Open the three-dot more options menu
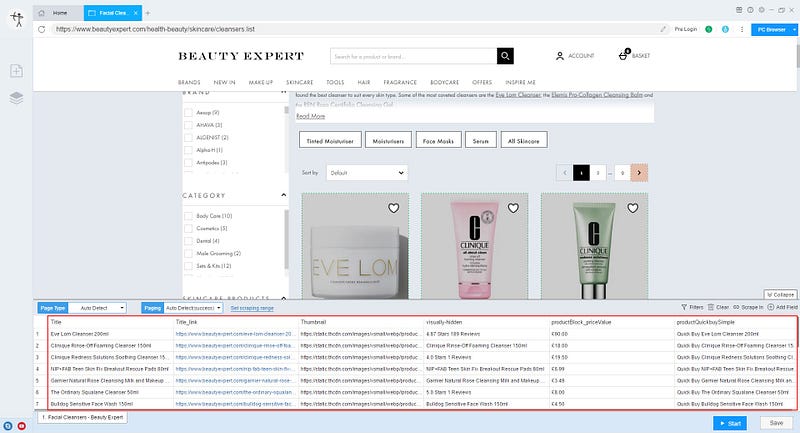This screenshot has height=433, width=800. tap(742, 30)
